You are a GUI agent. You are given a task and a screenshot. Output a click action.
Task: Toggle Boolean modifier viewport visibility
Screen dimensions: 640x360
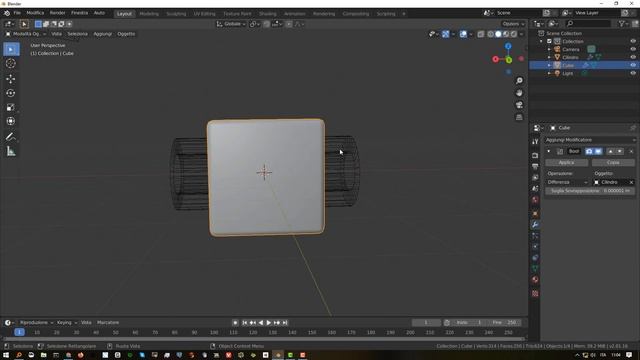click(598, 151)
